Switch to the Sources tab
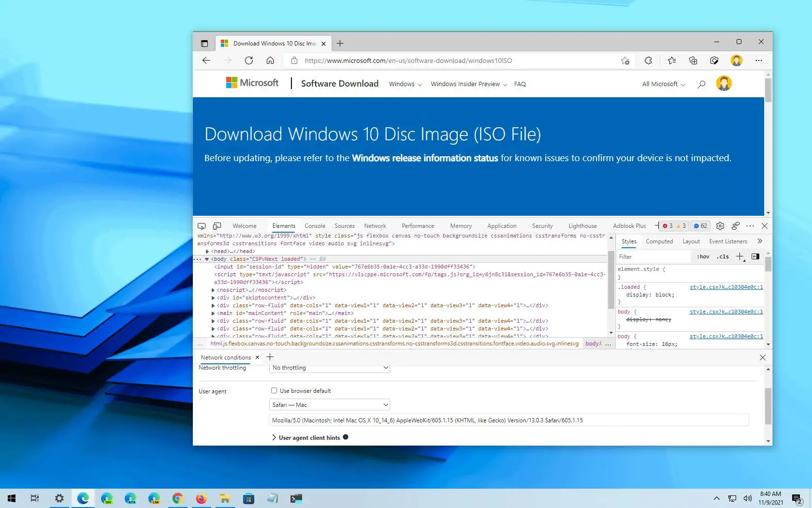 tap(345, 226)
